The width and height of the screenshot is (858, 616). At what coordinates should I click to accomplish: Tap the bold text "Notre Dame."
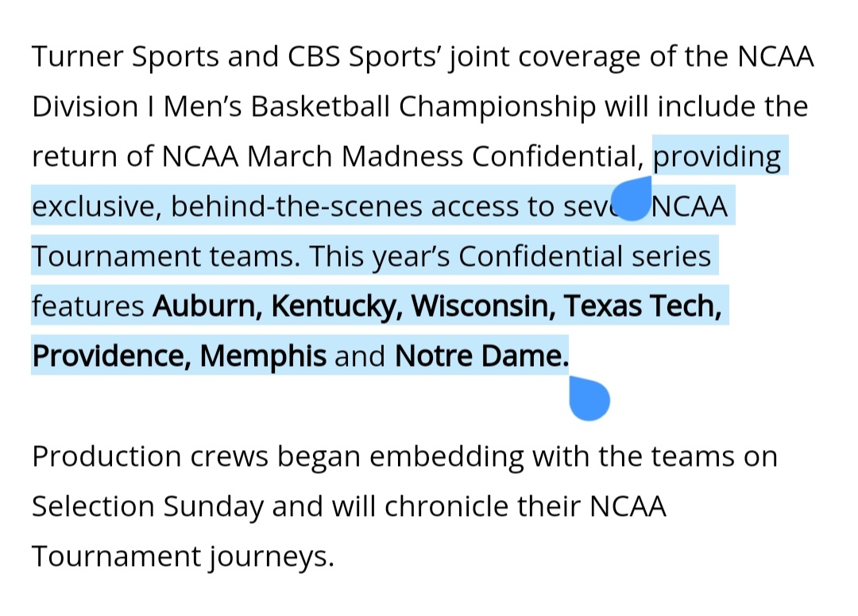pos(482,356)
